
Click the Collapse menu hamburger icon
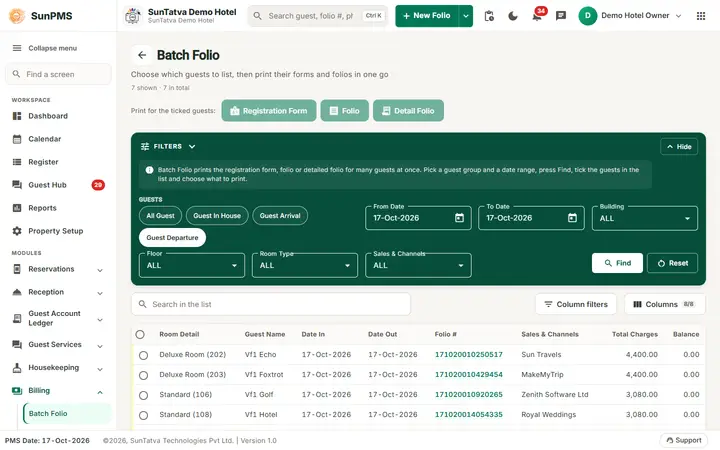tap(17, 48)
